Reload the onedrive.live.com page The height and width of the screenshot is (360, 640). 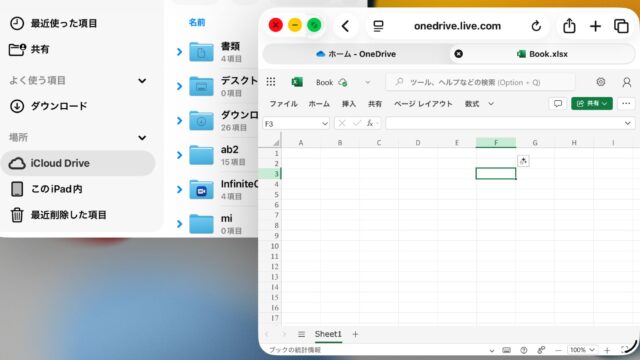(x=536, y=26)
